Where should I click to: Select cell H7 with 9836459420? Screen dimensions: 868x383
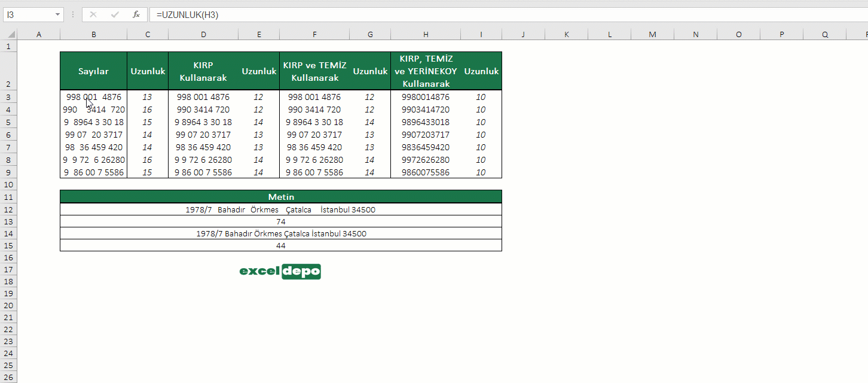[x=426, y=147]
